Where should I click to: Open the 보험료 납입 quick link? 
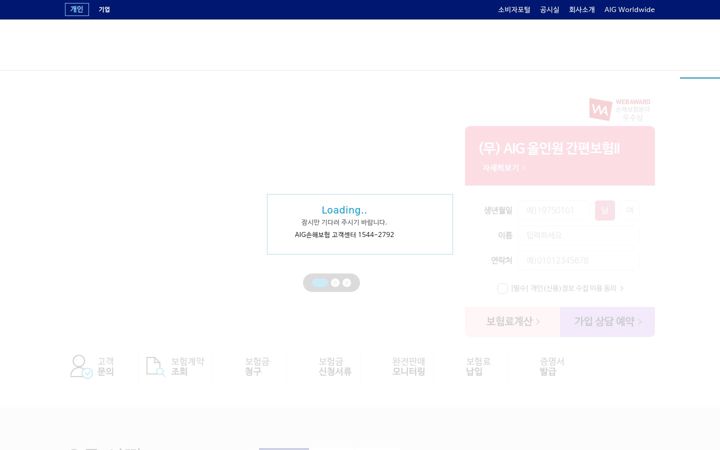coord(478,366)
